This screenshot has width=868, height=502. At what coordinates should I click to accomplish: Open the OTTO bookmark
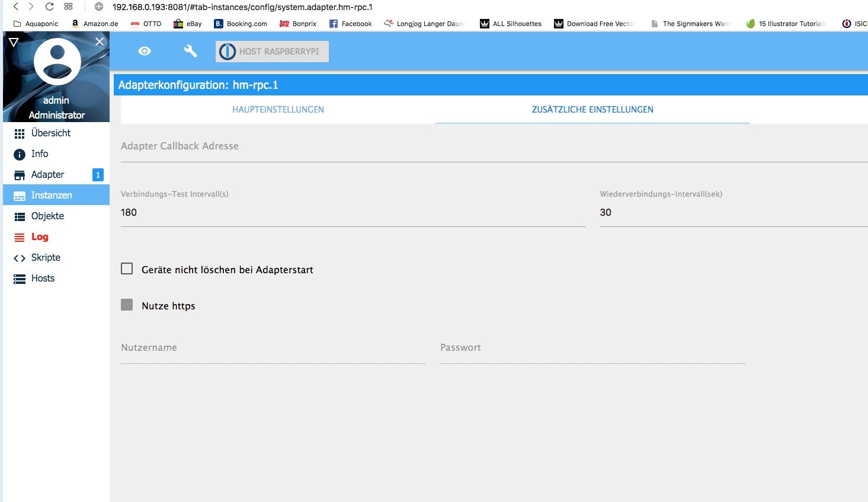click(x=146, y=24)
